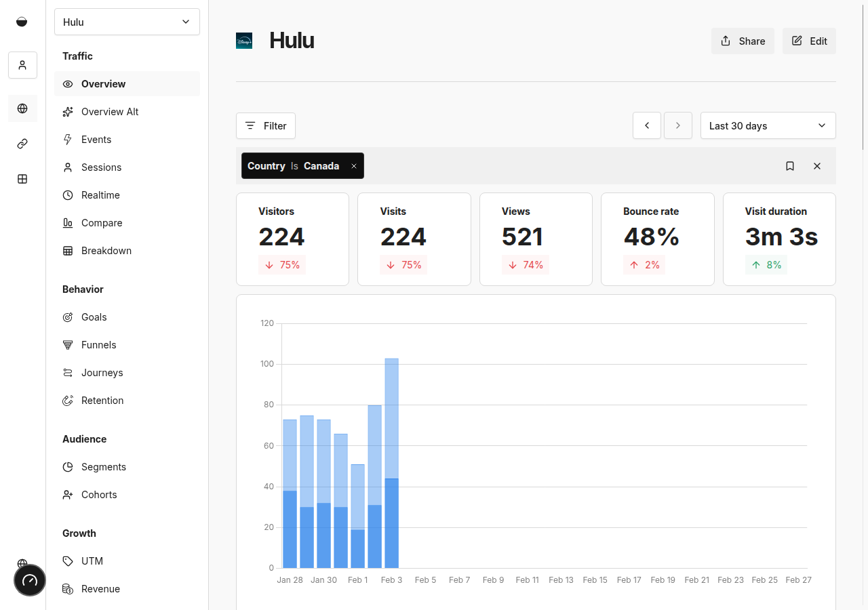Click the previous period chevron arrow
This screenshot has width=868, height=610.
646,125
